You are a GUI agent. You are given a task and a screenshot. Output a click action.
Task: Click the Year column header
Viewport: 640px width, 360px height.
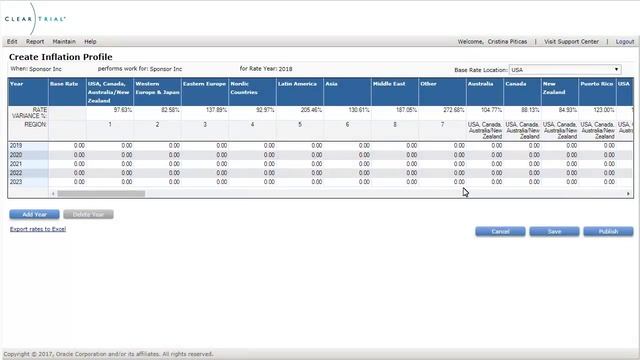tap(28, 92)
